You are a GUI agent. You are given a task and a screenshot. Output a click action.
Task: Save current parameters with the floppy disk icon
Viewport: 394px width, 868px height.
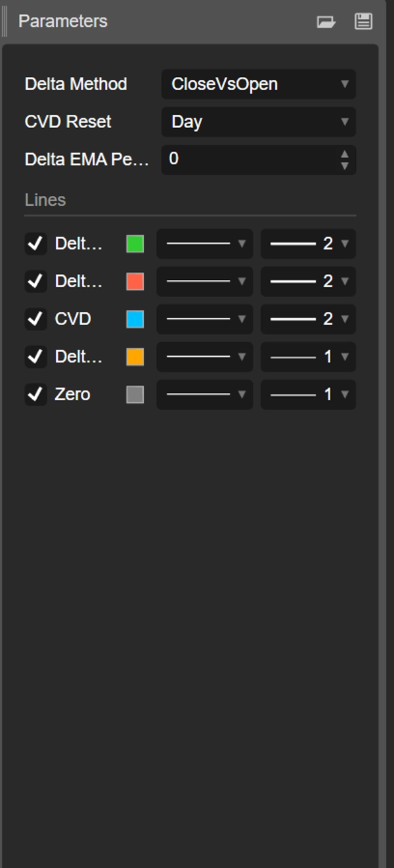(x=363, y=20)
